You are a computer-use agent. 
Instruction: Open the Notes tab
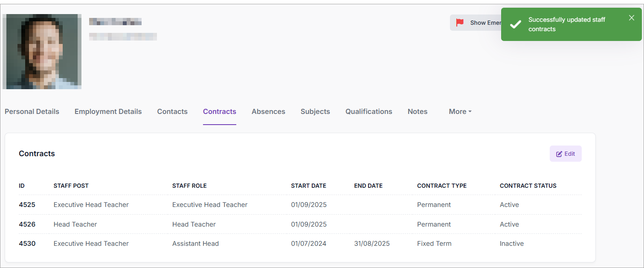[417, 111]
